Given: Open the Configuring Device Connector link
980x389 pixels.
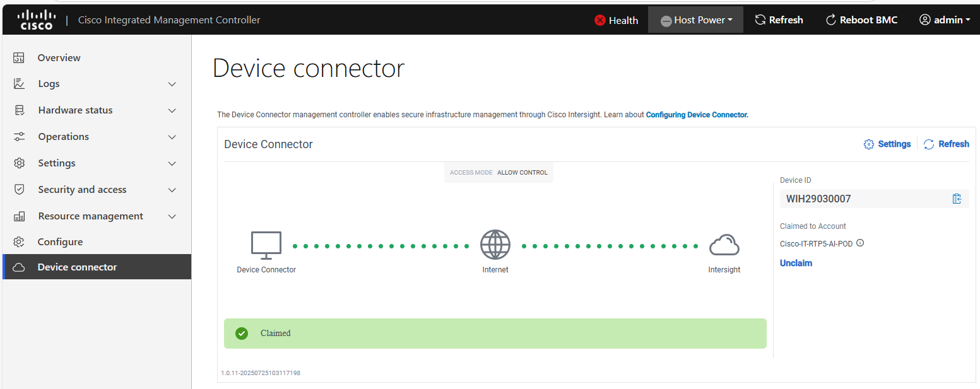Looking at the screenshot, I should tap(697, 114).
